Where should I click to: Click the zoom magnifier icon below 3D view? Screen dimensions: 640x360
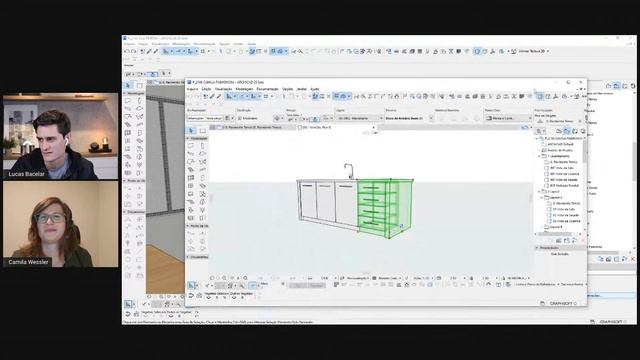coord(245,278)
